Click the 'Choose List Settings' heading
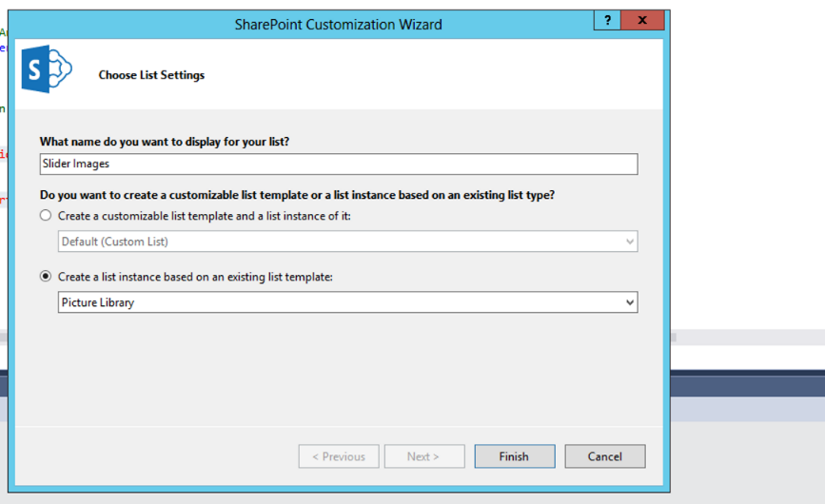This screenshot has width=825, height=504. (x=151, y=75)
